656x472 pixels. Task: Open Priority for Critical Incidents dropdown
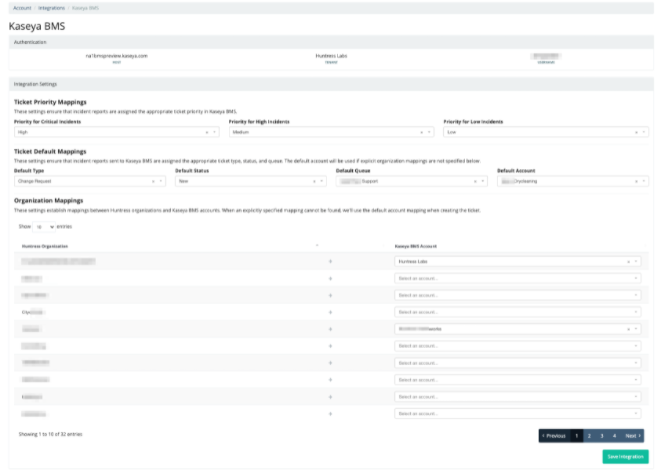click(116, 132)
